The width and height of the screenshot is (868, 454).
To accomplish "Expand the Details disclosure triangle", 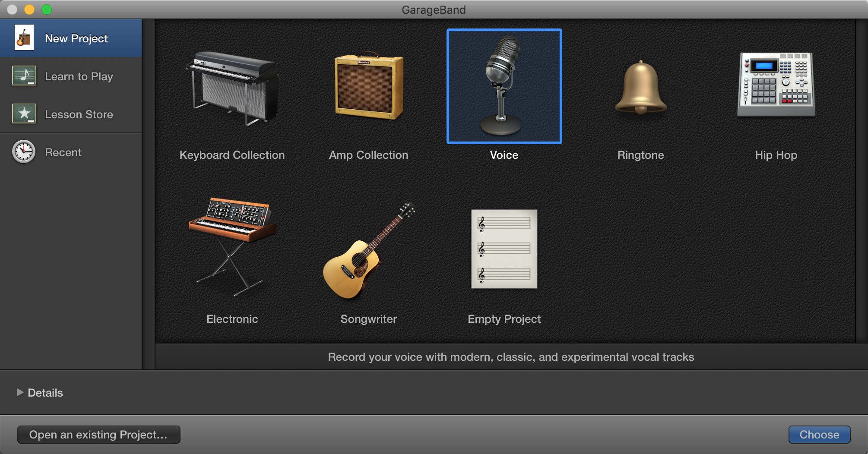I will click(x=20, y=393).
